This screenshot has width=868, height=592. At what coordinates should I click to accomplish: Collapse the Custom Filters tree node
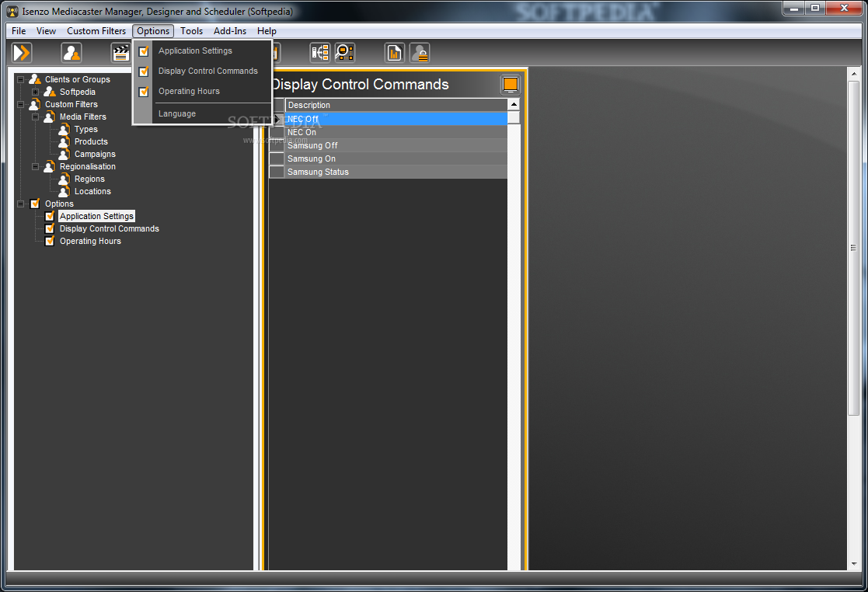[20, 105]
